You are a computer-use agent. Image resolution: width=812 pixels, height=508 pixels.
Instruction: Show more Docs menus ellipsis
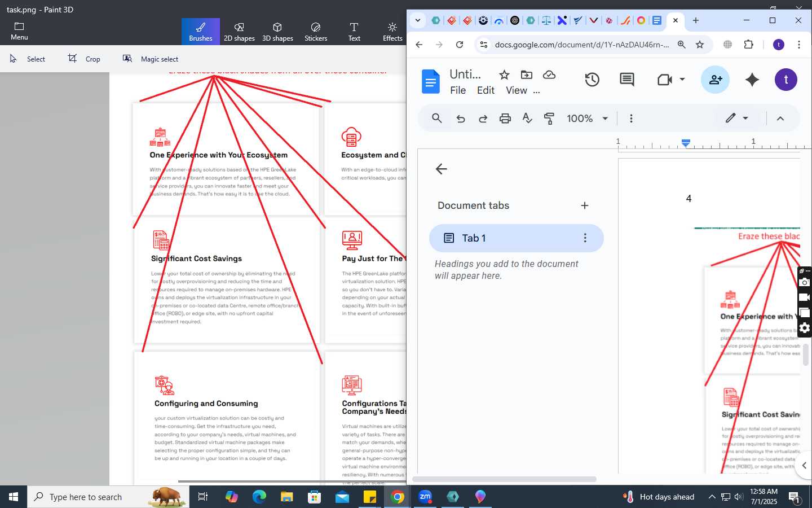537,90
